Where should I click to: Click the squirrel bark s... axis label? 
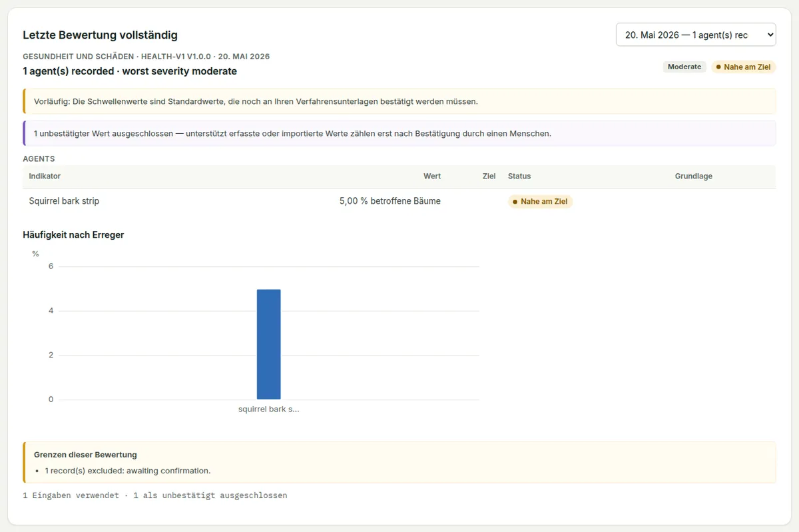[x=269, y=409]
